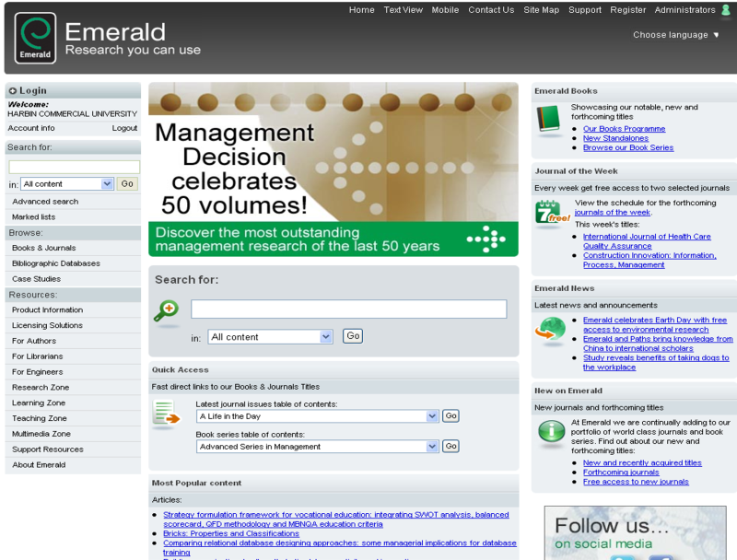The height and width of the screenshot is (560, 737).
Task: Click the magnifying glass search icon
Action: [x=167, y=310]
